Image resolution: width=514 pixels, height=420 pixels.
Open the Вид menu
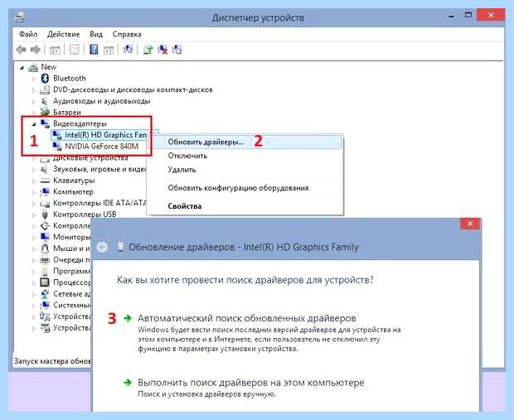[x=96, y=34]
